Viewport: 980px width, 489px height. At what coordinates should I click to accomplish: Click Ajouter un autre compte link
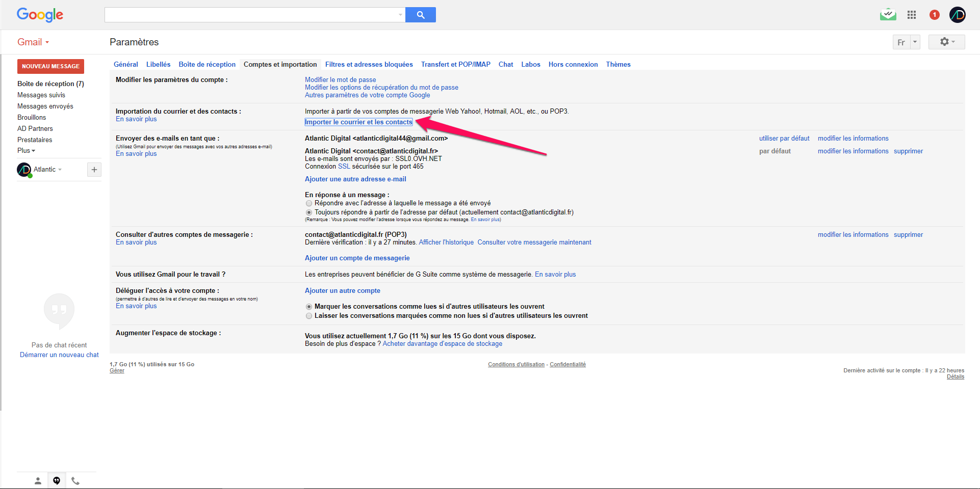(x=343, y=290)
